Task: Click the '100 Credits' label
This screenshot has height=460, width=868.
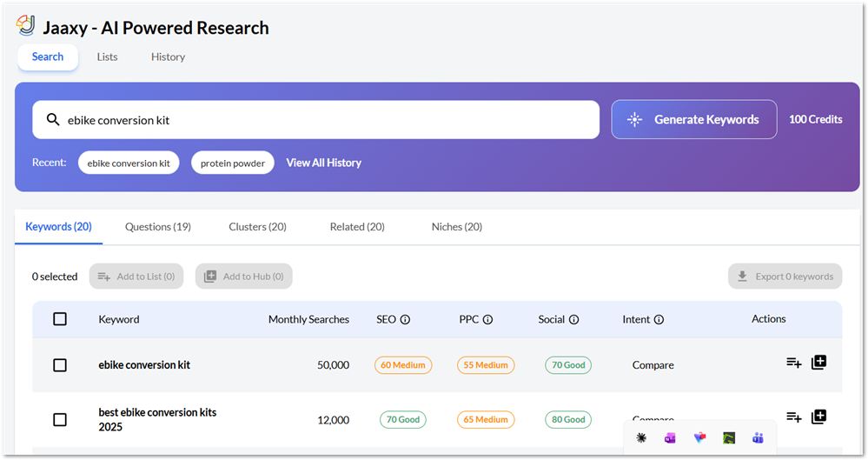Action: point(815,119)
